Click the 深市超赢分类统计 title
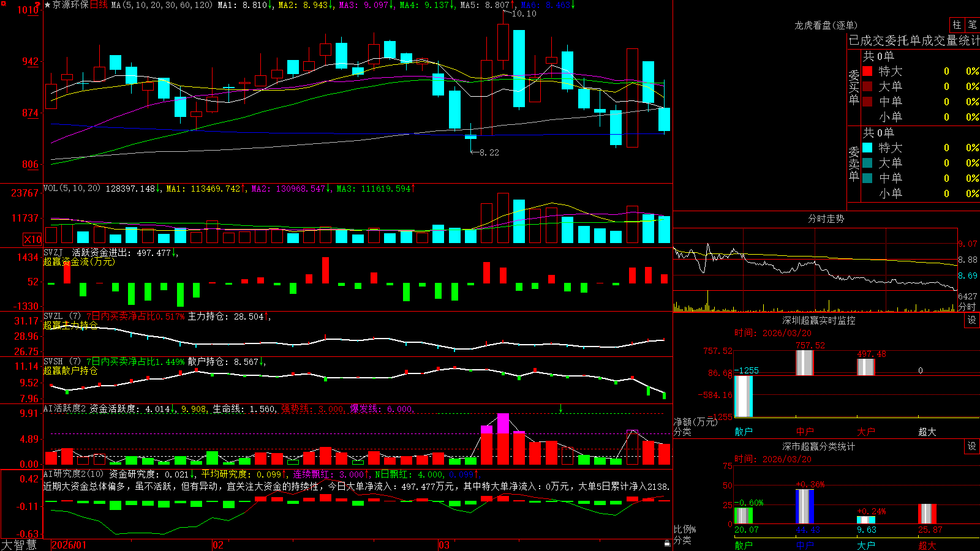Screen dimensions: 980x551 (x=819, y=446)
